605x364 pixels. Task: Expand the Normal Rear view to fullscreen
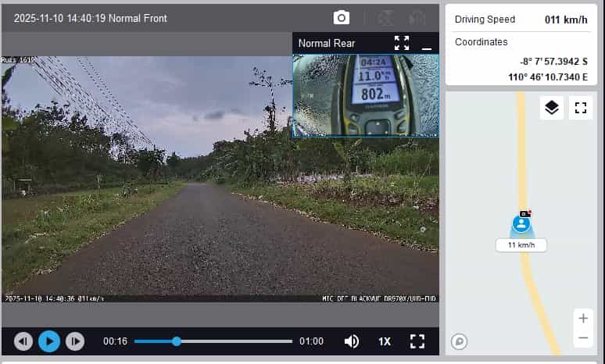click(402, 43)
